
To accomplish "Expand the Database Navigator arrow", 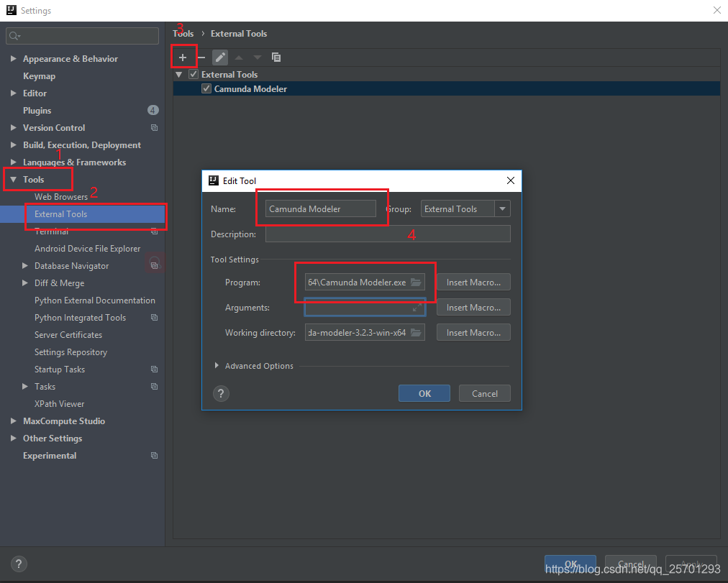I will [25, 266].
